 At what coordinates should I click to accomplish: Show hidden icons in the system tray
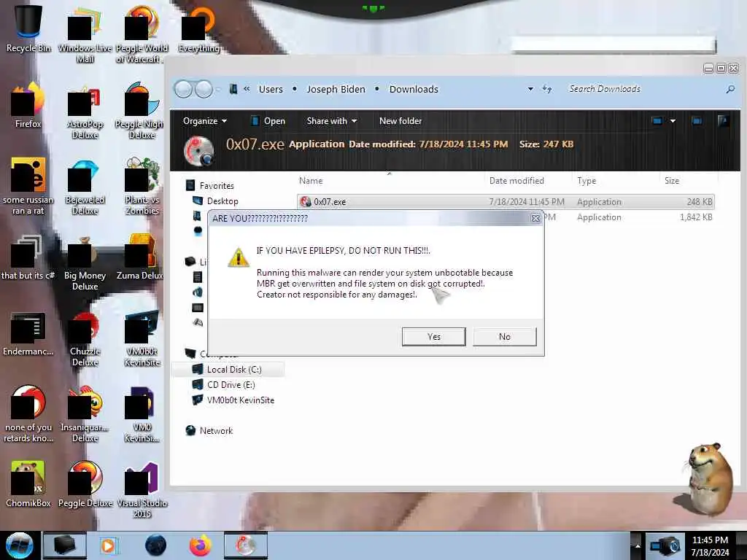tap(638, 545)
